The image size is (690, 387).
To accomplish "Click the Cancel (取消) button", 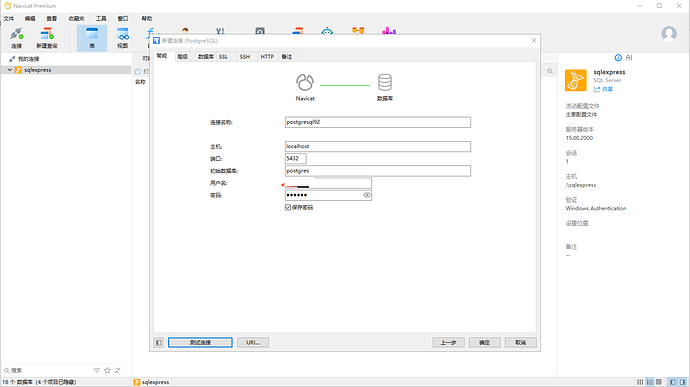I will coord(521,342).
